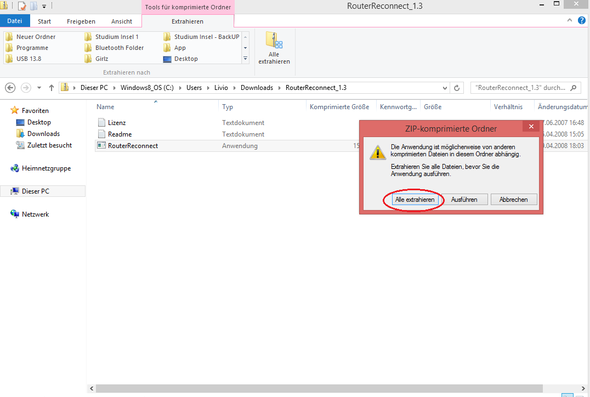Viewport: 590px width, 397px height.
Task: Select Programme folder destination
Action: click(x=27, y=48)
